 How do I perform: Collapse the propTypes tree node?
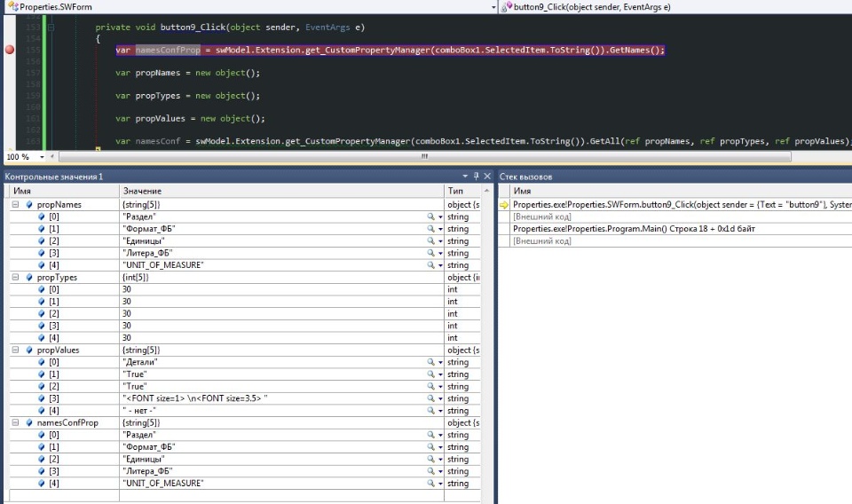coord(16,277)
